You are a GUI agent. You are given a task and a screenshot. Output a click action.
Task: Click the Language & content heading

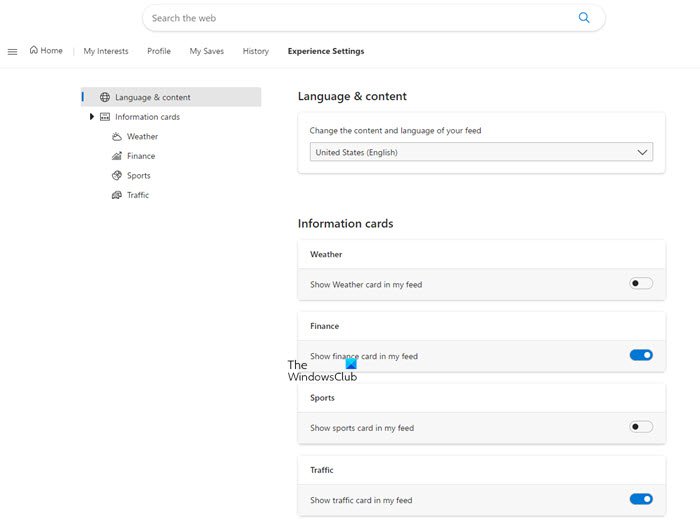pos(352,96)
